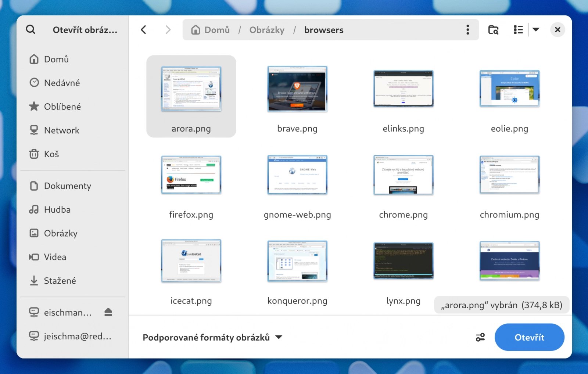Click Obrázky in the path bar

pos(267,30)
